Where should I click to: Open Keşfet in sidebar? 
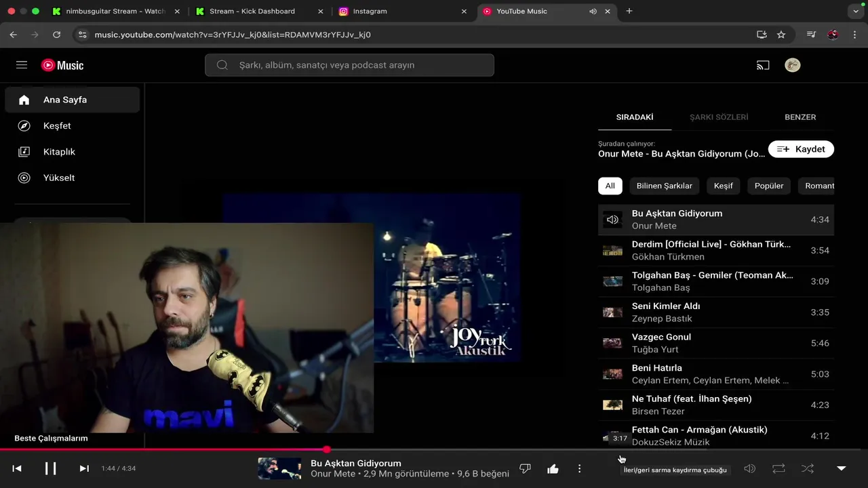click(x=73, y=125)
